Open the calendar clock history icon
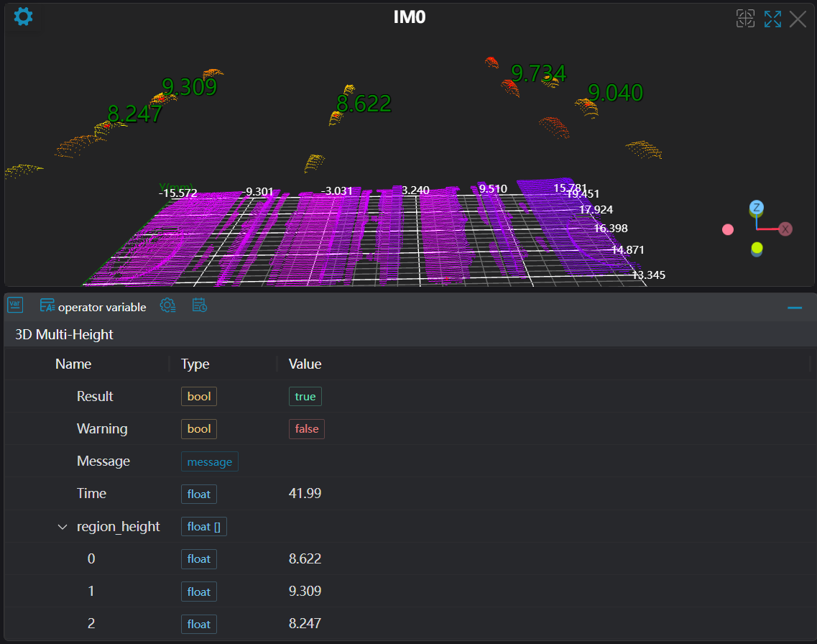This screenshot has width=817, height=644. click(x=200, y=305)
